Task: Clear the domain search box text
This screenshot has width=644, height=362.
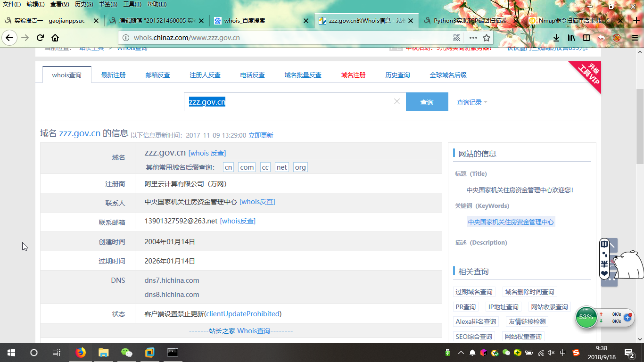Action: [396, 102]
